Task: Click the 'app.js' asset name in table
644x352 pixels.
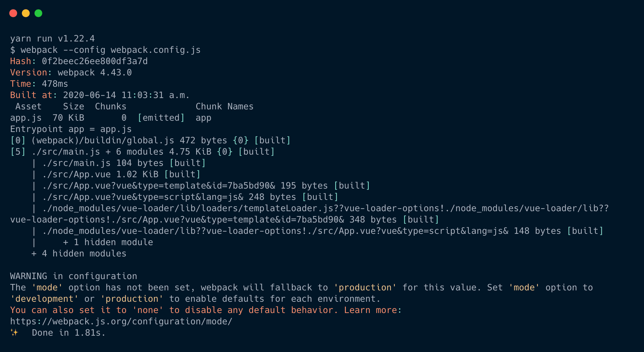Action: (26, 118)
